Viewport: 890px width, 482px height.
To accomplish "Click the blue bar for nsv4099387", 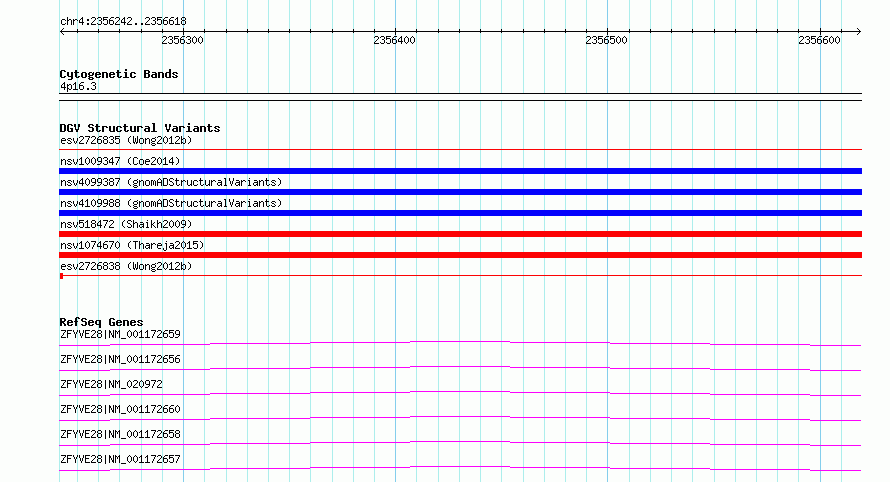I will click(x=460, y=192).
